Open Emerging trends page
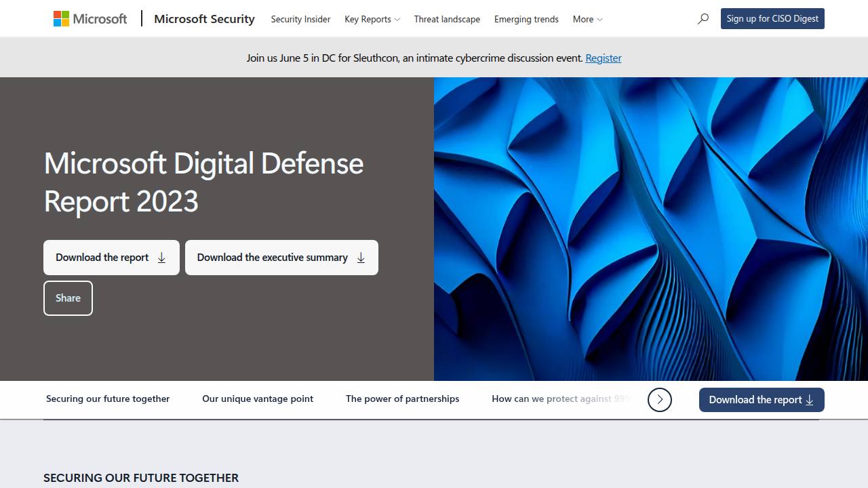 (x=526, y=19)
